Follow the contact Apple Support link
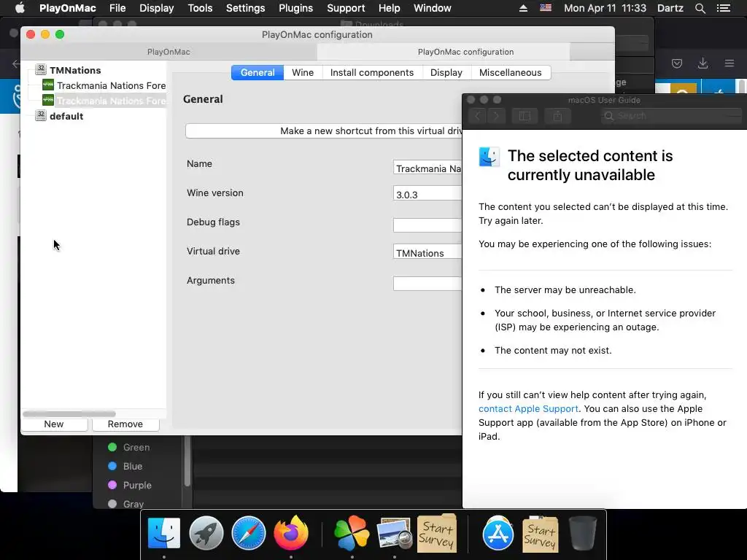The image size is (747, 560). point(528,408)
